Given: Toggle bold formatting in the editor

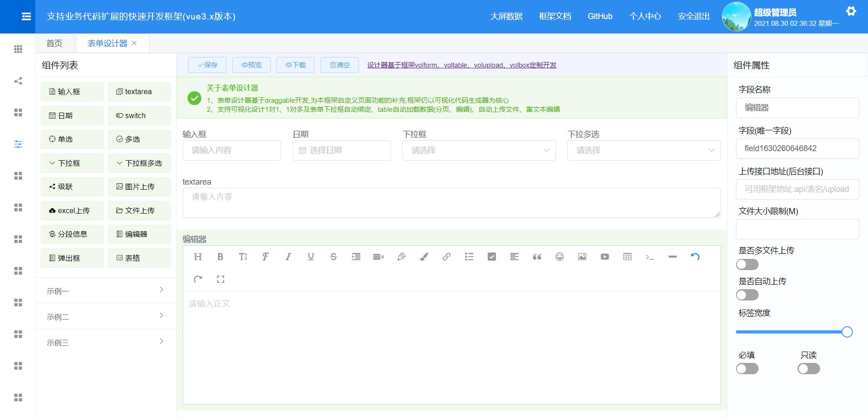Looking at the screenshot, I should [220, 257].
